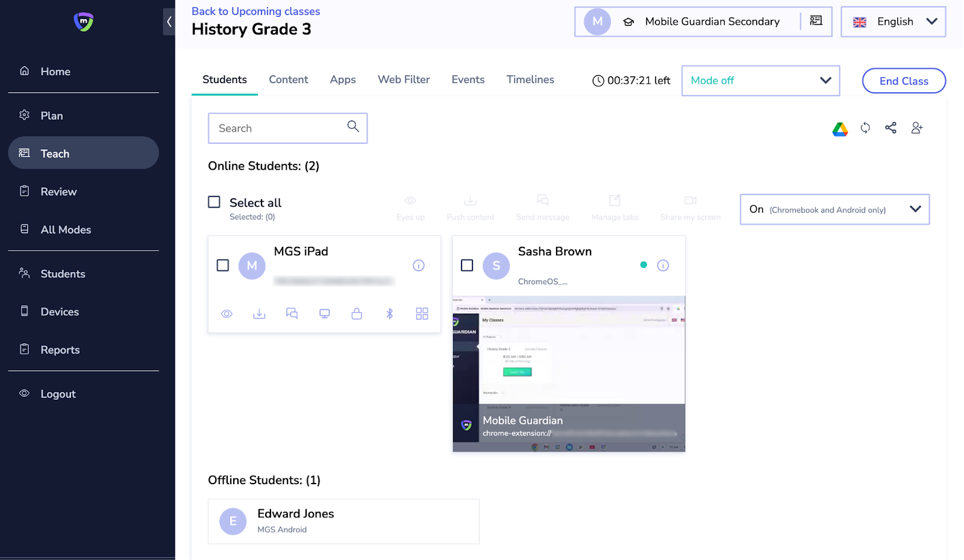Select the MGS iPad checkbox
This screenshot has width=964, height=560.
[x=223, y=266]
